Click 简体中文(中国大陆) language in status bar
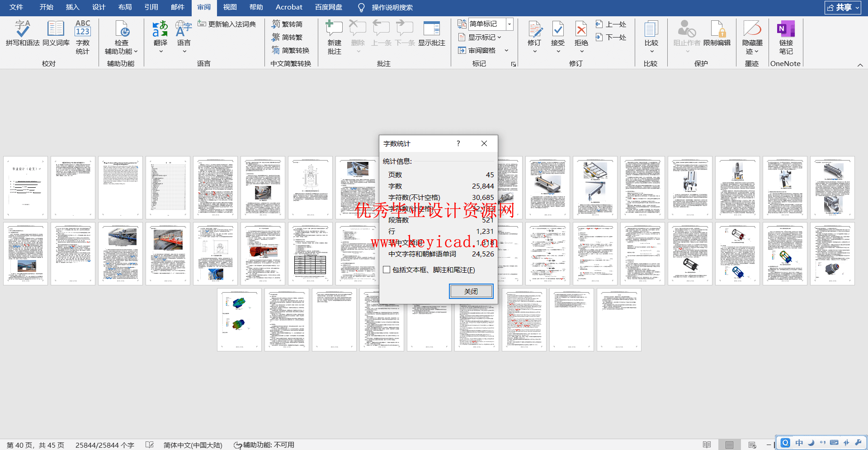This screenshot has width=868, height=450. 193,445
